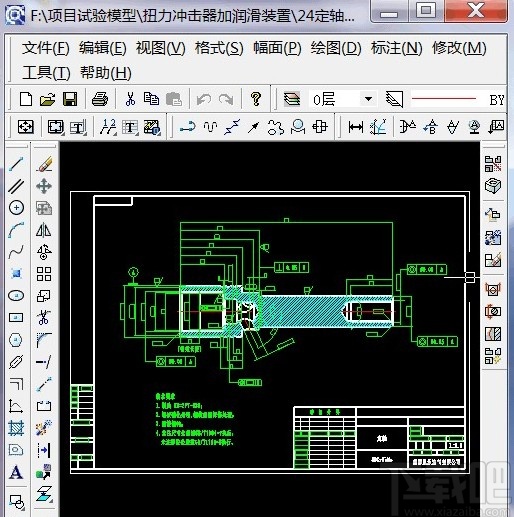Image resolution: width=514 pixels, height=517 pixels.
Task: Click the line type settings icon
Action: [x=394, y=99]
